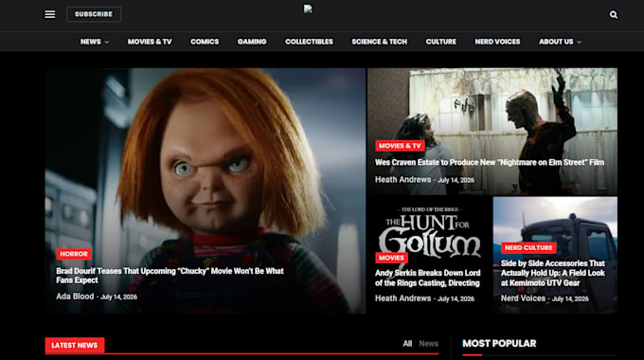Select the All filter tab
This screenshot has height=360, width=644.
407,344
